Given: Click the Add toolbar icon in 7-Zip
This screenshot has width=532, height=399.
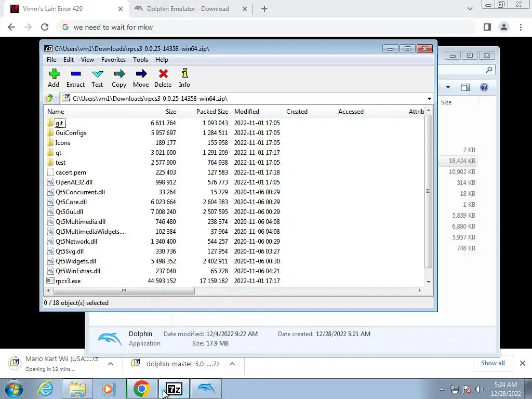Looking at the screenshot, I should click(x=54, y=74).
